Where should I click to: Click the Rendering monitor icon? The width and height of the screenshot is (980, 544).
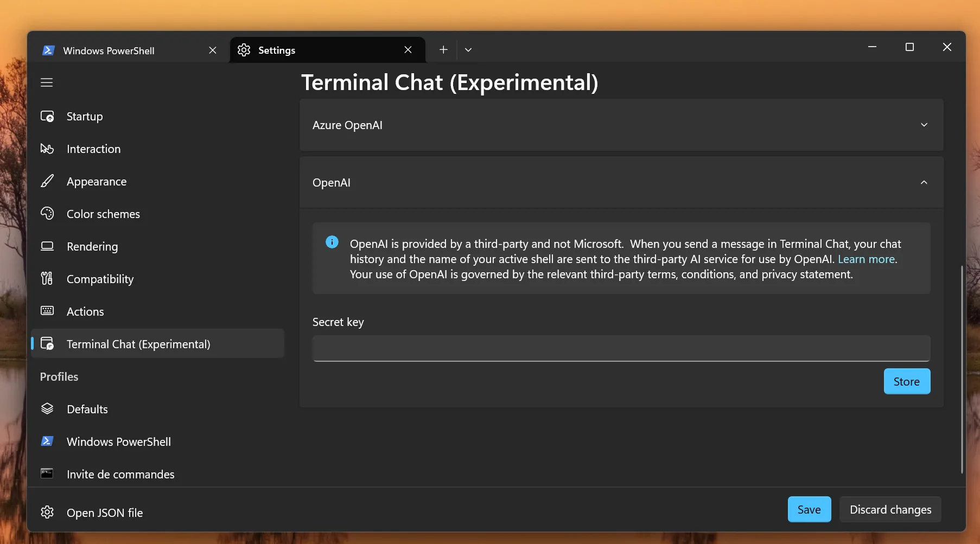pyautogui.click(x=47, y=246)
